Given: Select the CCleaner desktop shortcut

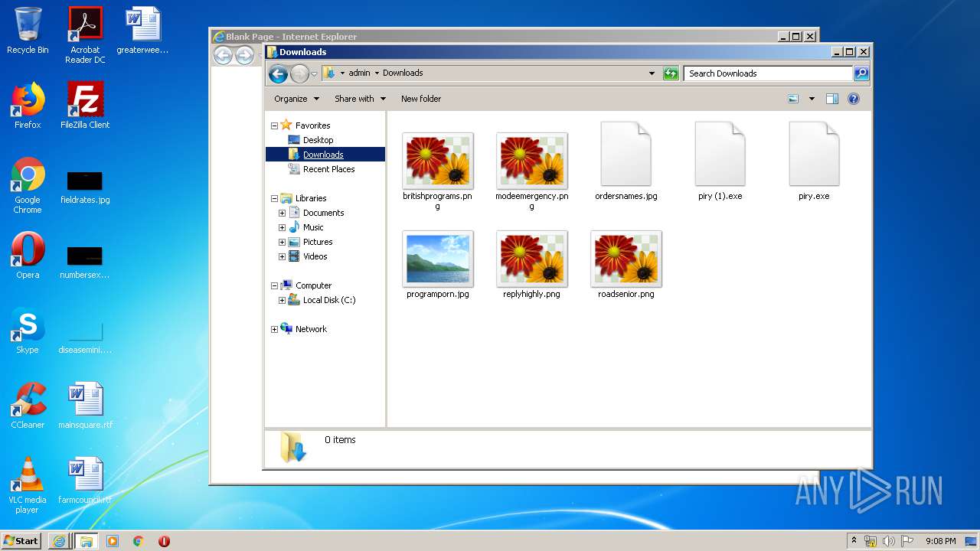Looking at the screenshot, I should pyautogui.click(x=28, y=406).
